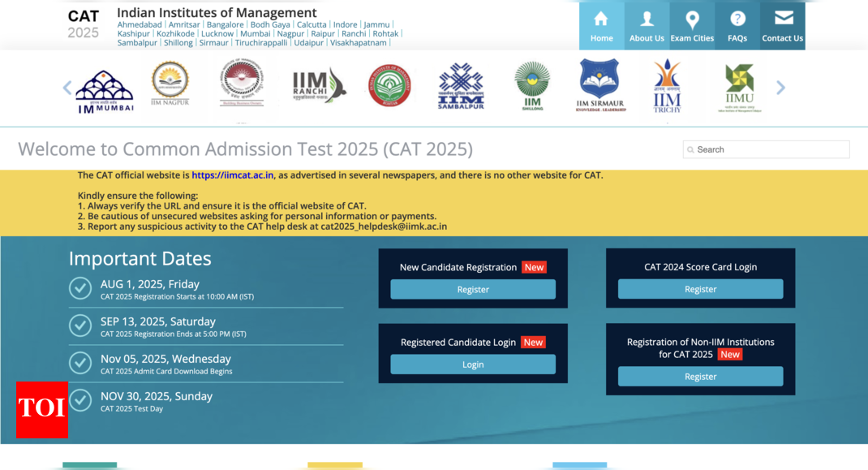Click the Important Dates heading
Screen dimensions: 868x470
point(140,258)
